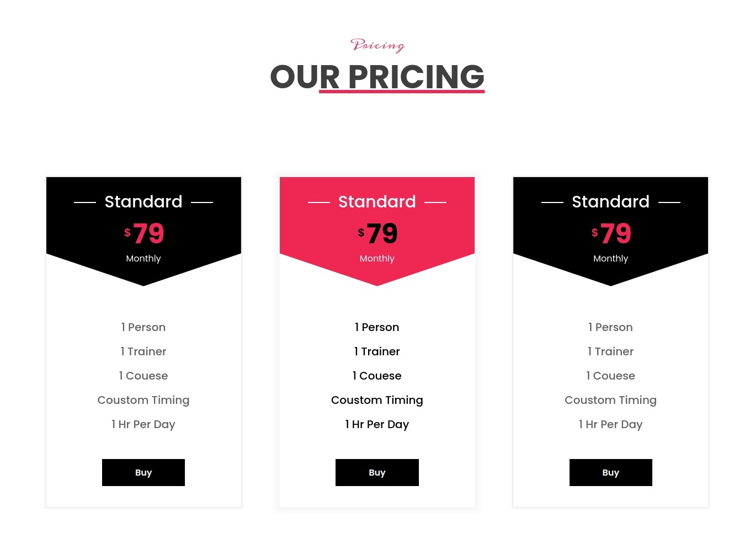
Task: Click 'Coustom Timing' in the left card
Action: pyautogui.click(x=143, y=400)
